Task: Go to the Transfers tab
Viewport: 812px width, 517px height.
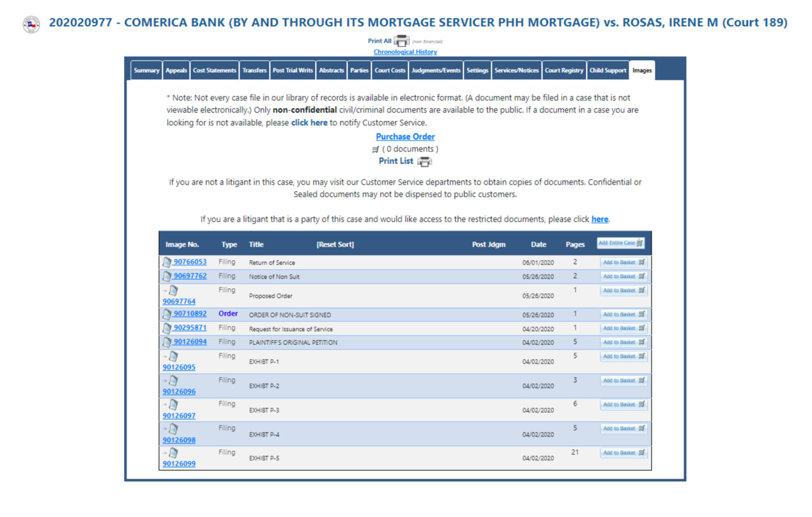Action: pyautogui.click(x=254, y=70)
